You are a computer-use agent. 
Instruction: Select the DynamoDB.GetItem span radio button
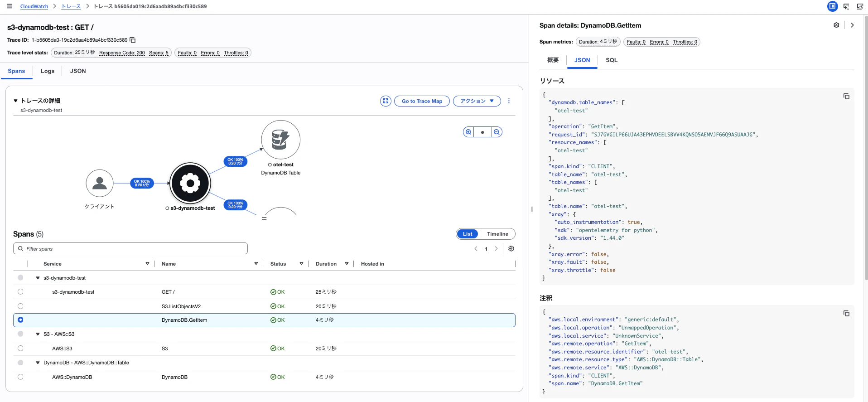pos(20,320)
